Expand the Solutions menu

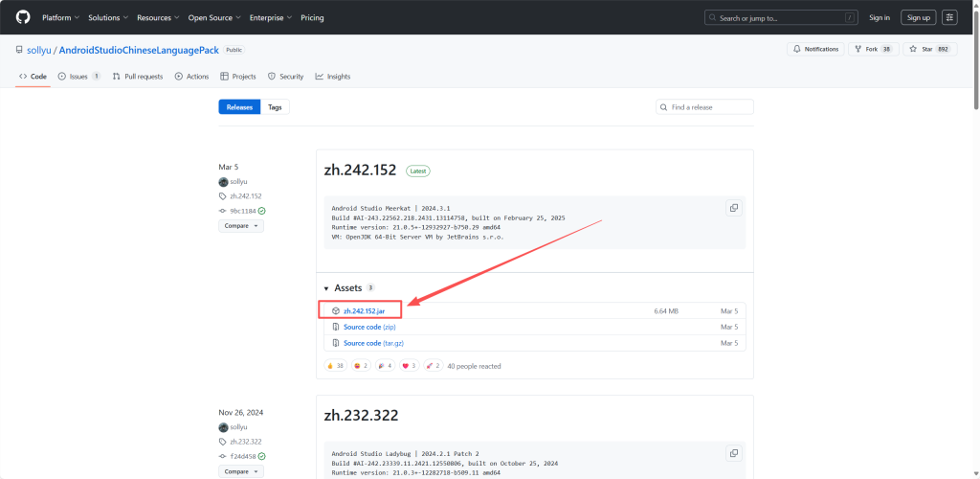[x=109, y=17]
